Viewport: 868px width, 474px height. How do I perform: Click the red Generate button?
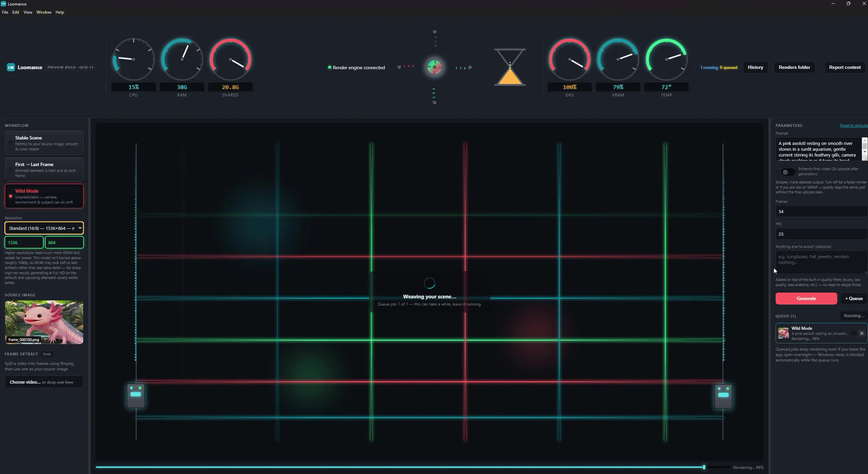tap(806, 298)
